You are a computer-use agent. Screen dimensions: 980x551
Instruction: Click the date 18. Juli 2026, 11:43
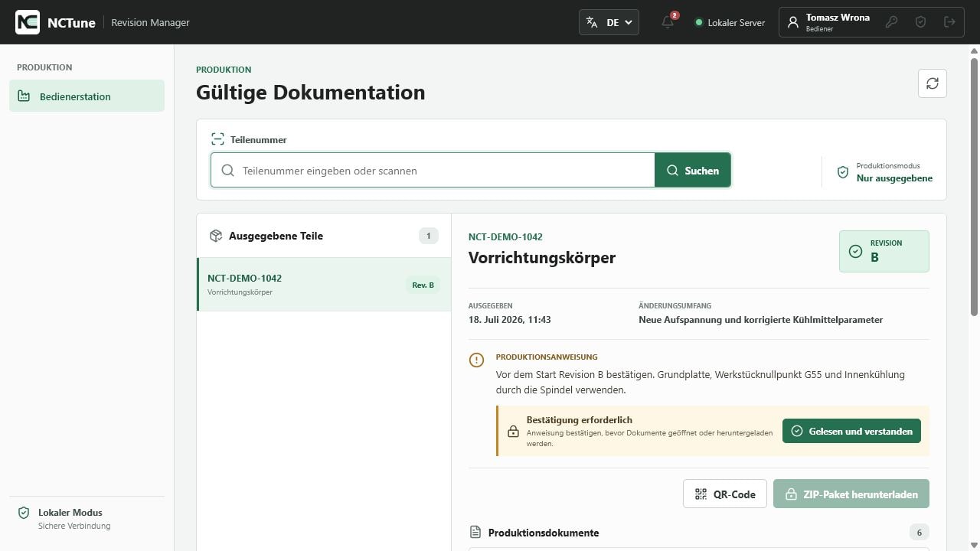[x=510, y=320]
